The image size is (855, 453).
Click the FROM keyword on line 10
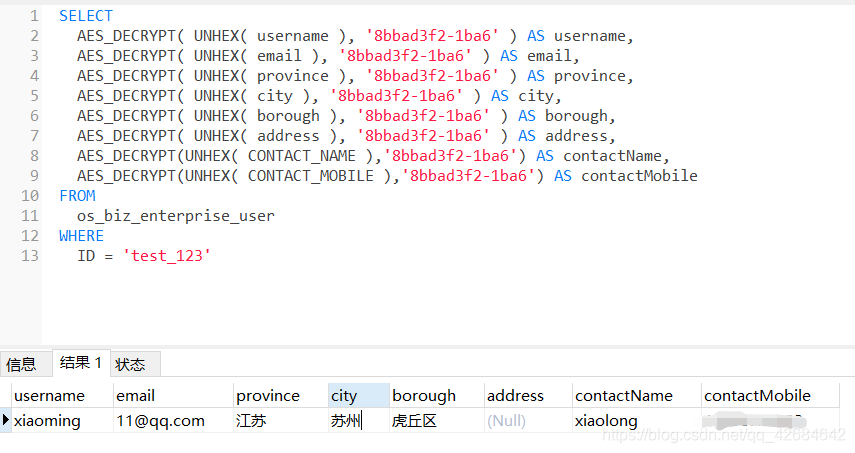(77, 196)
